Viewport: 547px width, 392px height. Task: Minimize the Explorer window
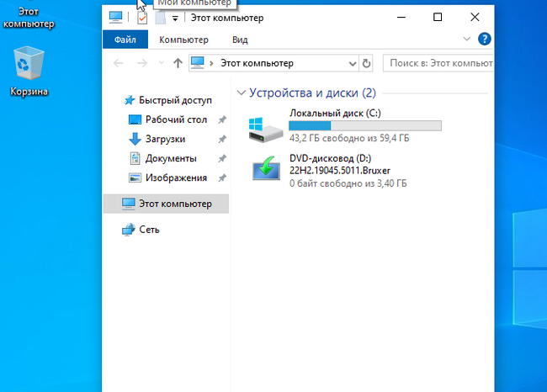point(401,17)
